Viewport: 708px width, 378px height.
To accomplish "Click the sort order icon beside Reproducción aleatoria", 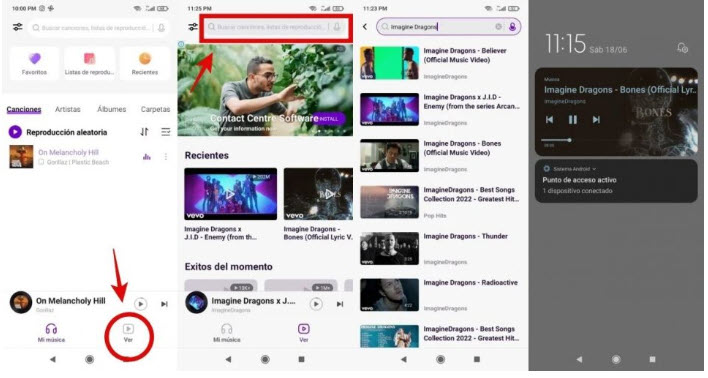I will pyautogui.click(x=144, y=132).
